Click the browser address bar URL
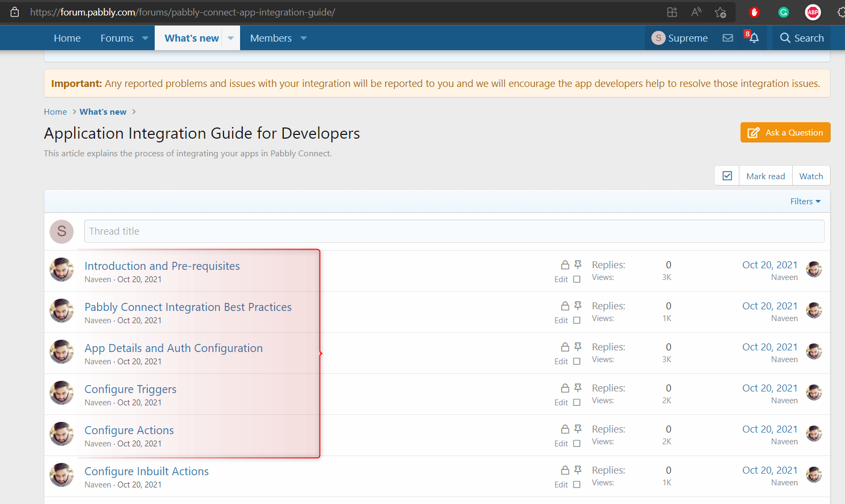 click(x=182, y=12)
